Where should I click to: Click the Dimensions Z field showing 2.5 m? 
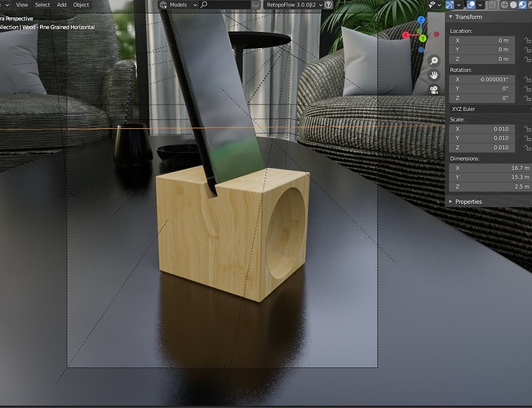490,187
